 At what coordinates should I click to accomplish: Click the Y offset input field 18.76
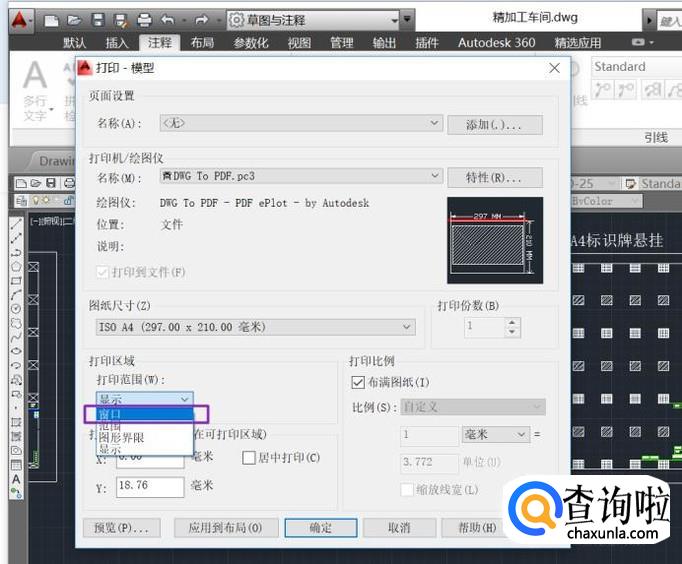pos(150,486)
